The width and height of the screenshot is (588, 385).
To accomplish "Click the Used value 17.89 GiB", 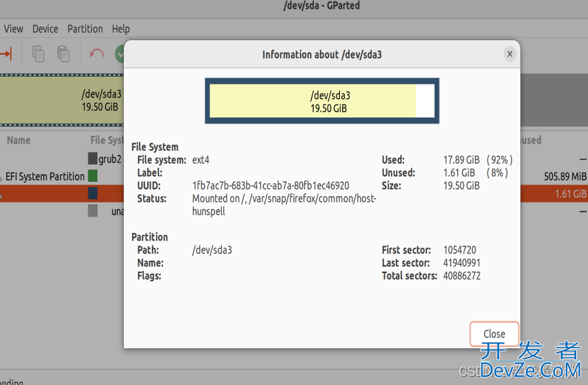I will [462, 160].
